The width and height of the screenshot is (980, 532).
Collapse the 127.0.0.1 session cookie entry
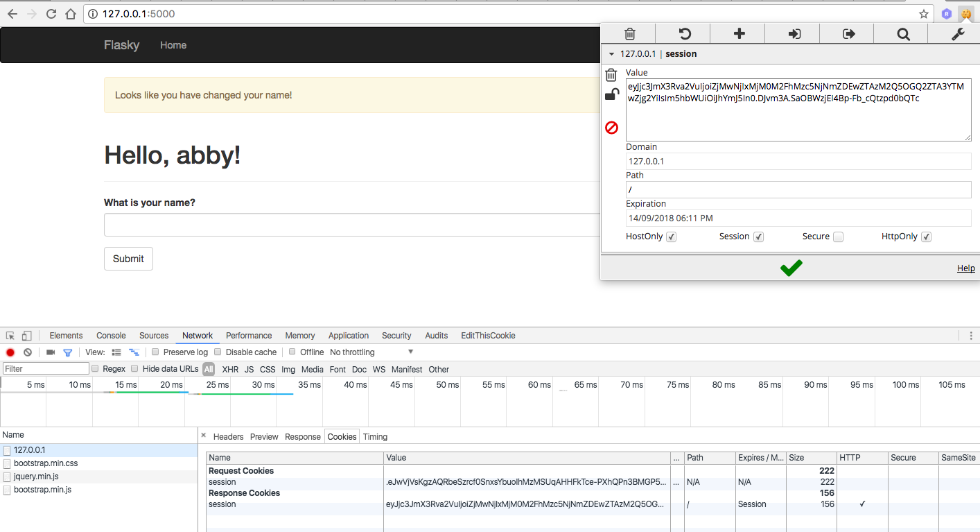pos(611,54)
